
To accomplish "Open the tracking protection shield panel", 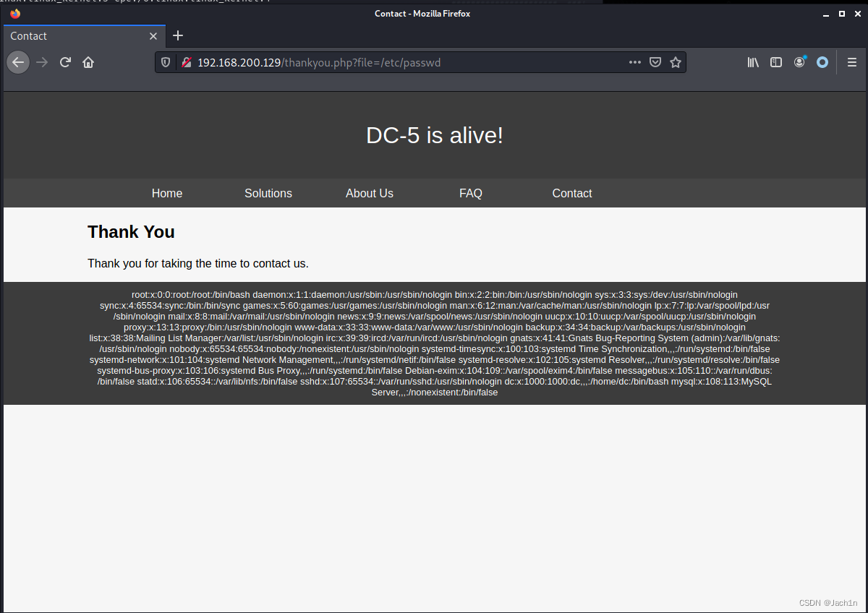I will coord(166,63).
